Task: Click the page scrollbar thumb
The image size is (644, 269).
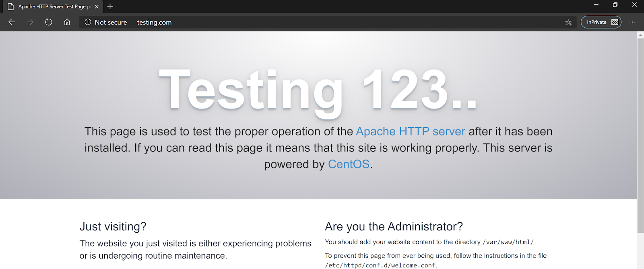Action: pos(640,136)
